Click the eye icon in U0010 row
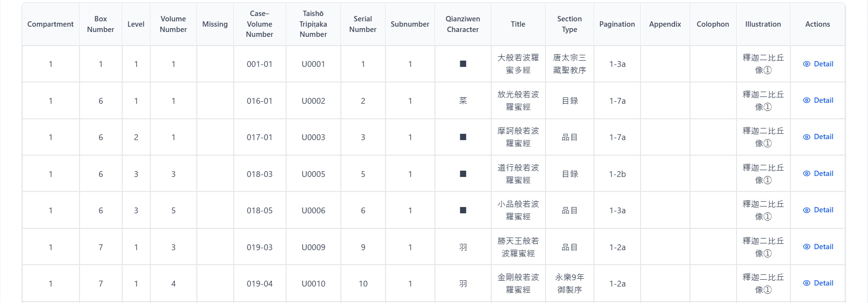 806,283
